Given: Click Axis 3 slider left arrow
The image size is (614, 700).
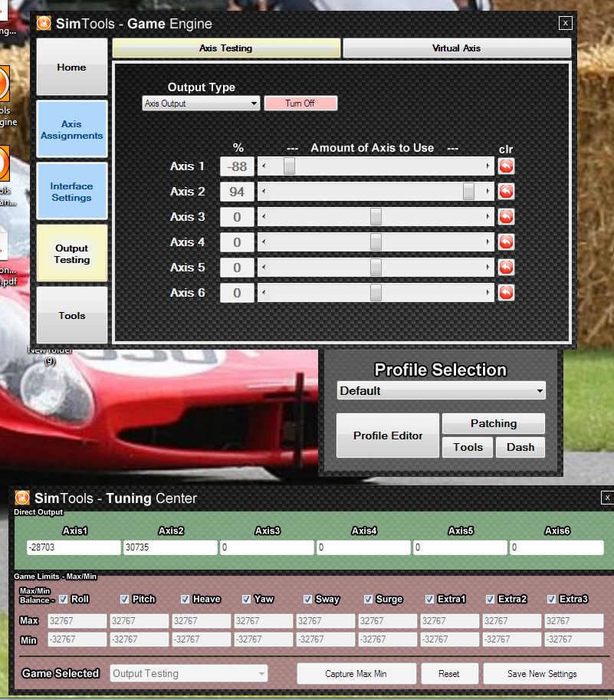Looking at the screenshot, I should (264, 217).
